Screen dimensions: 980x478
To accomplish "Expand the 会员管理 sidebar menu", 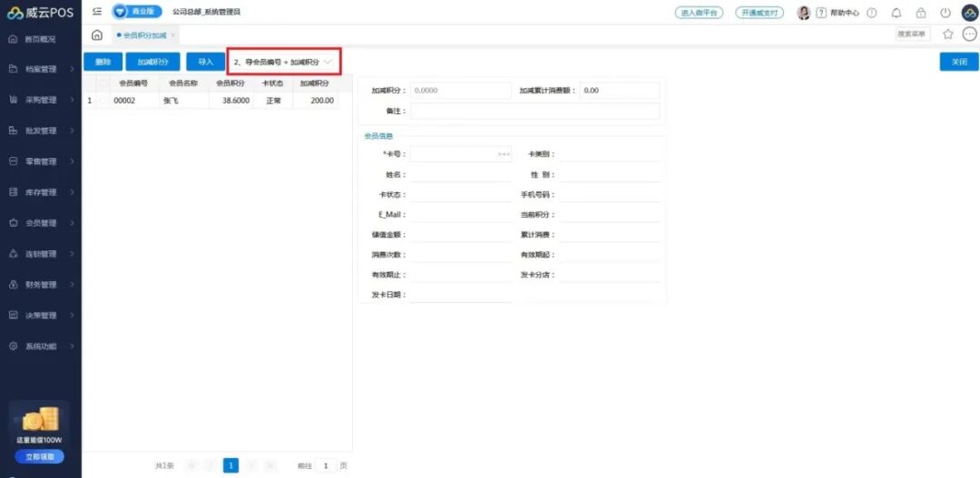I will coord(41,223).
